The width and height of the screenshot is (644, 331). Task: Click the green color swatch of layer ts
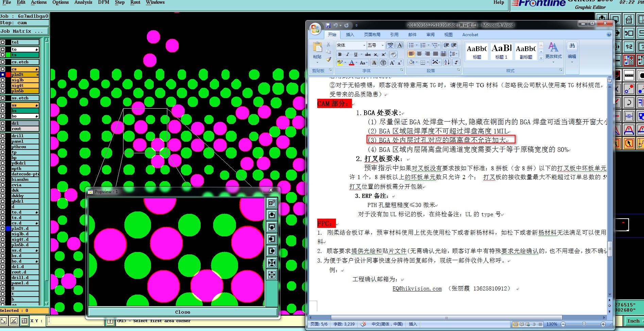click(8, 55)
